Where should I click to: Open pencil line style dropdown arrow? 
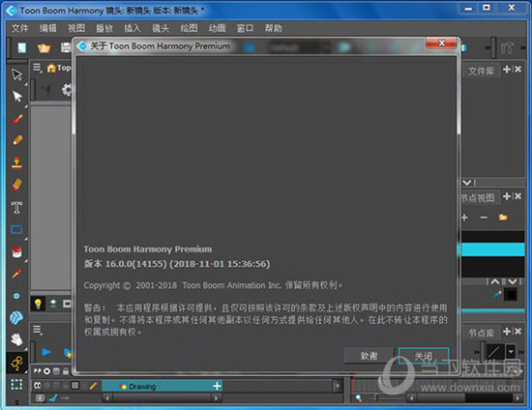coord(511,352)
